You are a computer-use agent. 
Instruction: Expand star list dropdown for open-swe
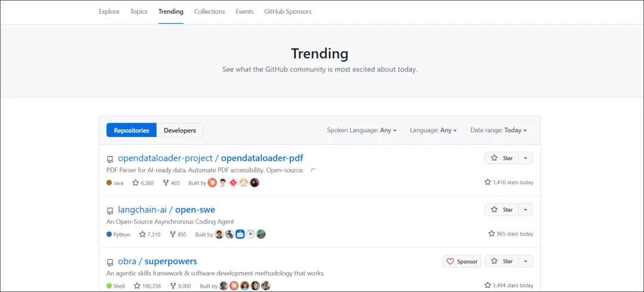[526, 209]
